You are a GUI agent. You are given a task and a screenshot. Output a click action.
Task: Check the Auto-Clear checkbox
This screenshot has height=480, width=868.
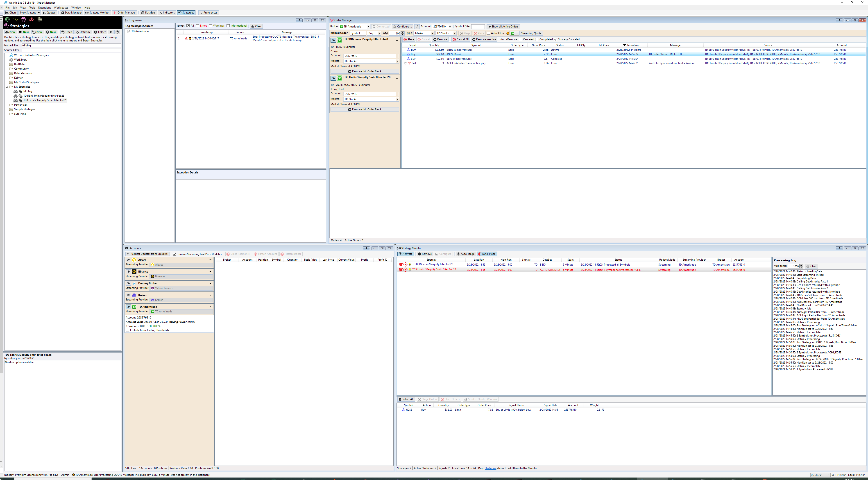(488, 33)
